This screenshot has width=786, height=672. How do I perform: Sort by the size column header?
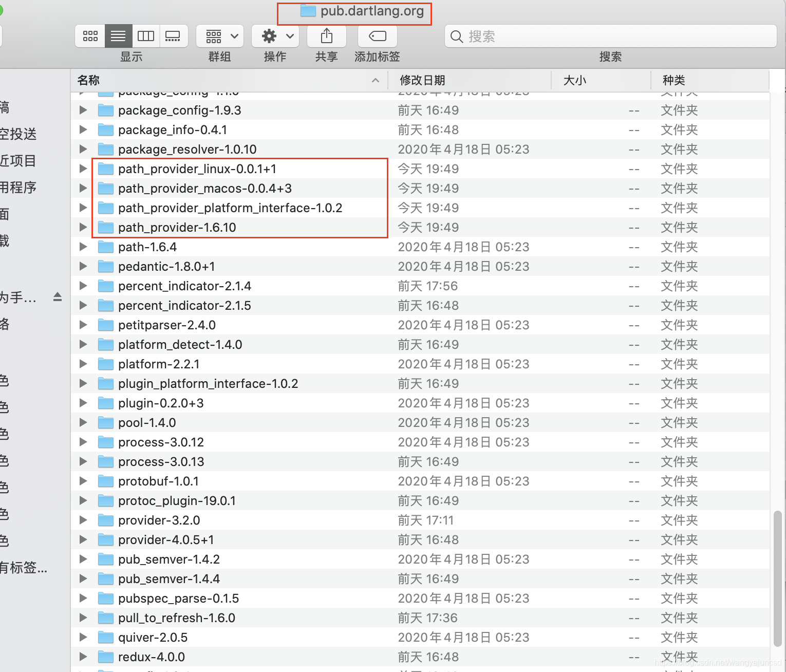coord(601,80)
